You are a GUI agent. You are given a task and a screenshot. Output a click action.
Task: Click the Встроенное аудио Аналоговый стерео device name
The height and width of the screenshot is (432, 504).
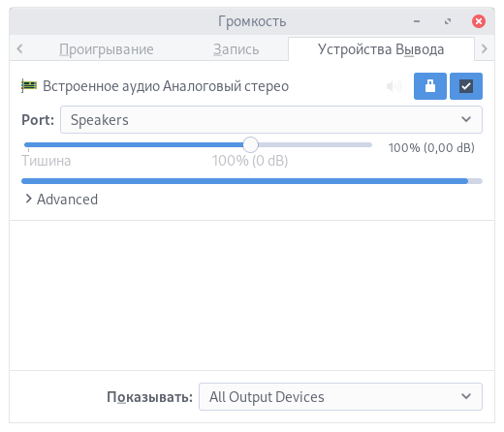point(166,86)
